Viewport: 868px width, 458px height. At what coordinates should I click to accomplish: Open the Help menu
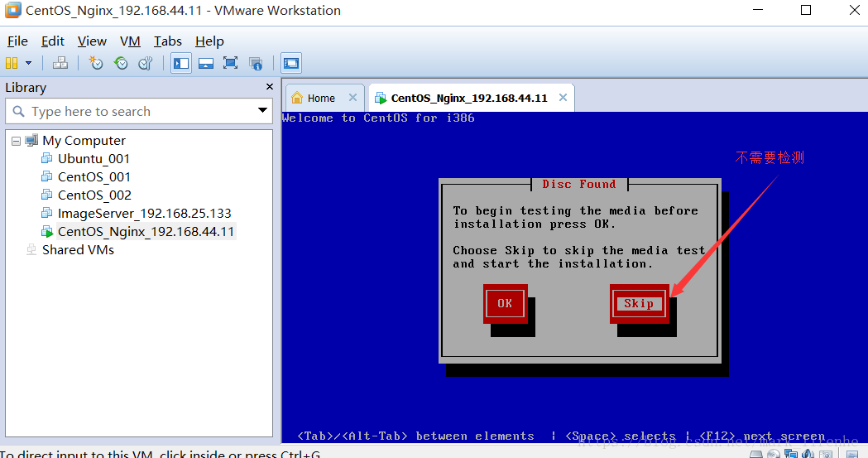(x=209, y=41)
